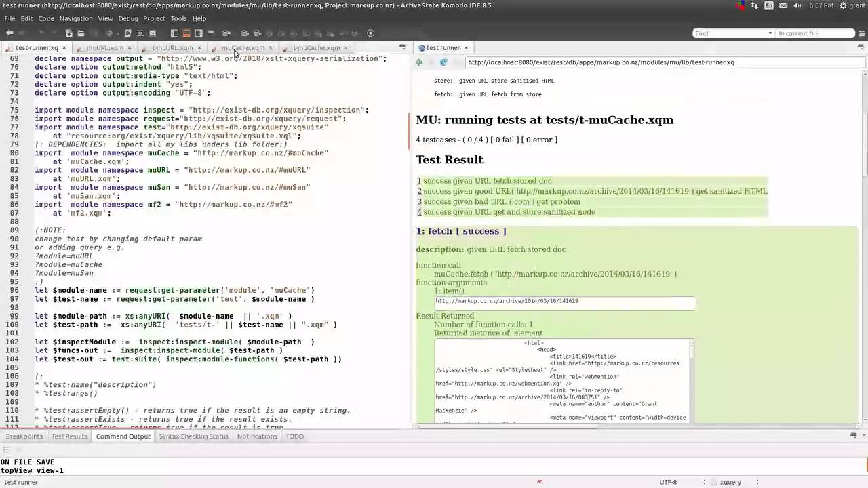Open the Breakpoints bottom panel tab

click(x=24, y=436)
